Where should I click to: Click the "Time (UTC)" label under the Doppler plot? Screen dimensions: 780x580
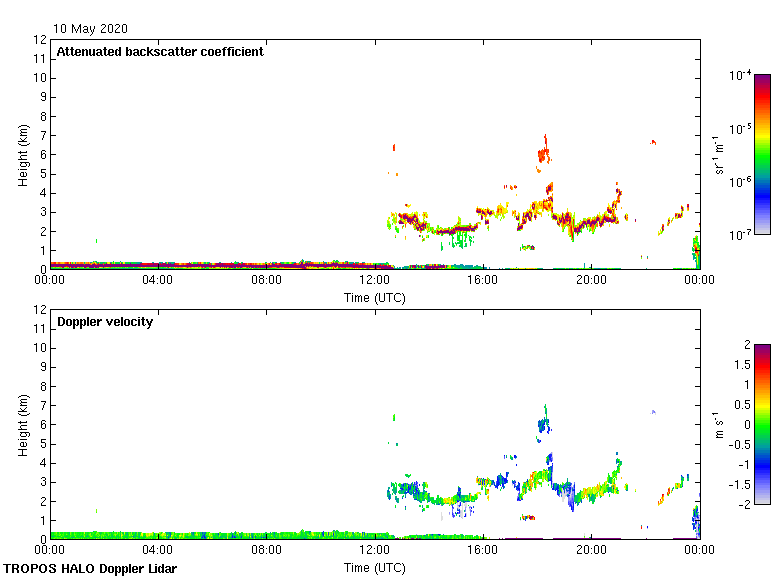(x=374, y=568)
